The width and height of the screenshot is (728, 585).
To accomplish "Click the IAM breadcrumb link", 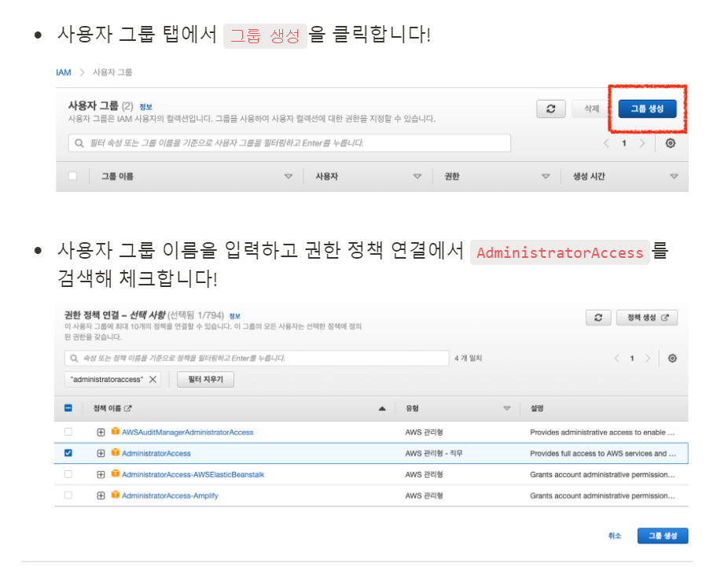I will pos(64,72).
